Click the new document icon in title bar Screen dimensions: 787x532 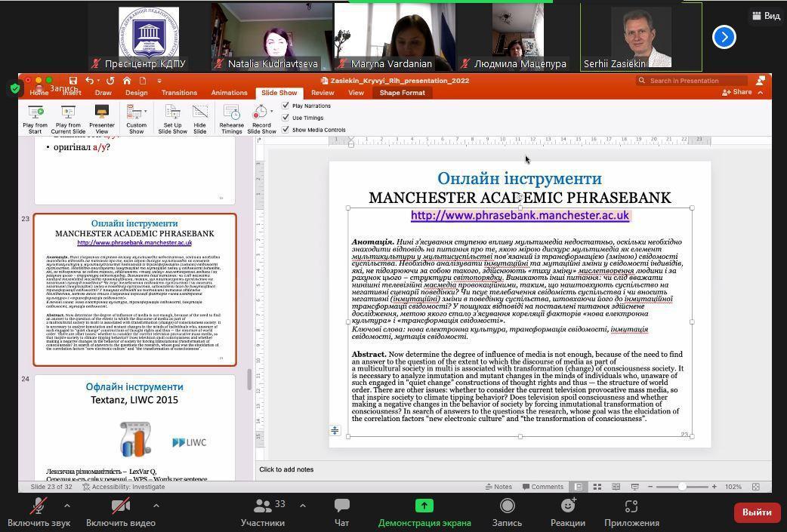pos(143,80)
